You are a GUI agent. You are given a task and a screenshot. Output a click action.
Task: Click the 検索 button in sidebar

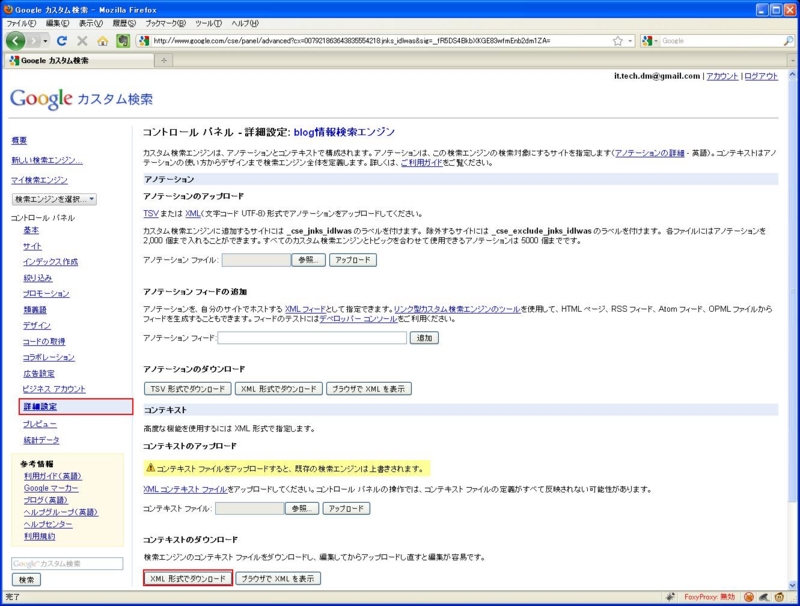point(27,580)
